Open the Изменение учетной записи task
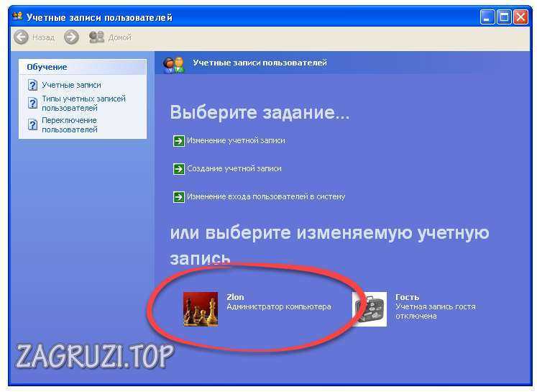This screenshot has width=537, height=392. (x=236, y=140)
